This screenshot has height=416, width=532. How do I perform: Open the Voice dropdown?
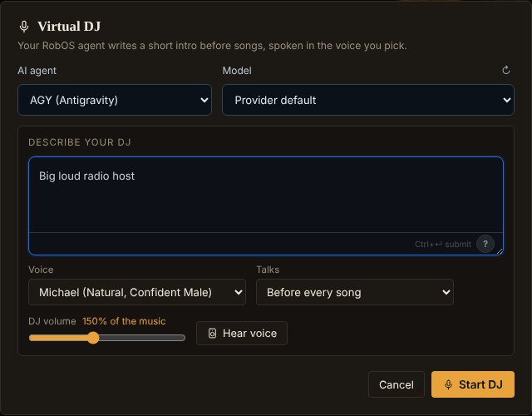click(x=137, y=292)
